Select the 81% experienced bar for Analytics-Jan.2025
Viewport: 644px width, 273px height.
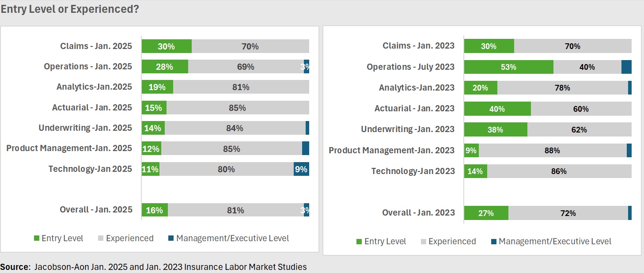241,87
